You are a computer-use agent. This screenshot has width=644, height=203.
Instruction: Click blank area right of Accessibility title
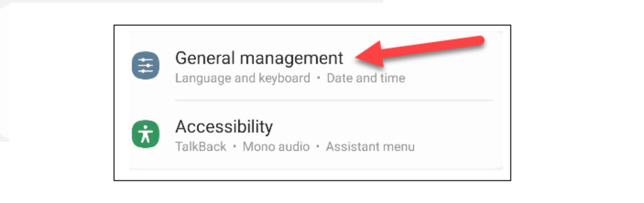[x=386, y=127]
